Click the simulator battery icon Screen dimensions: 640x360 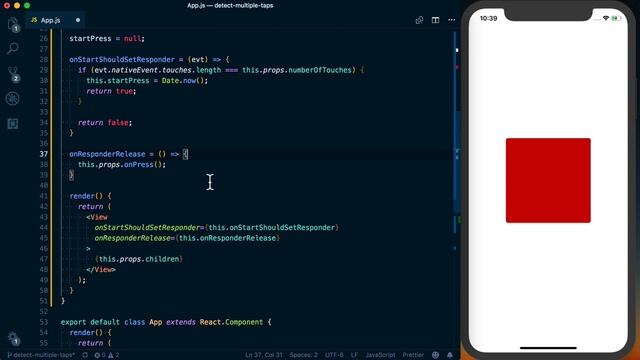[x=616, y=18]
